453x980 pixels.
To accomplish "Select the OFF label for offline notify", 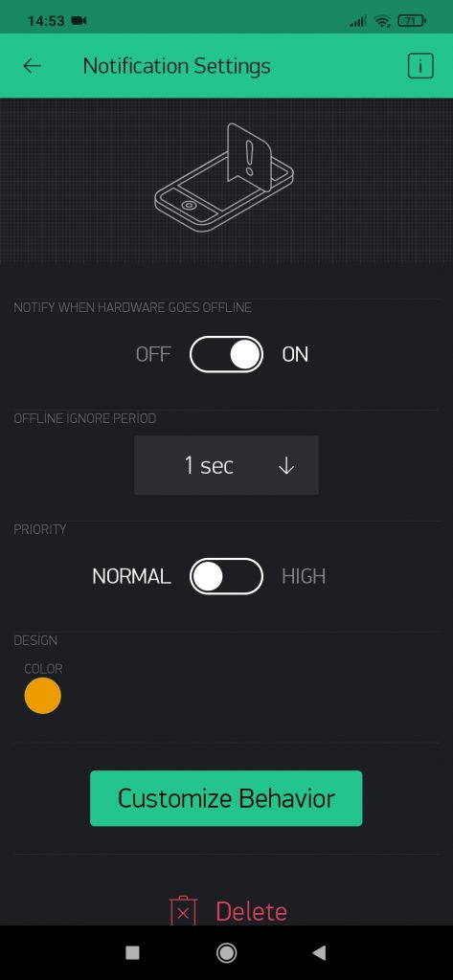I will tap(152, 354).
